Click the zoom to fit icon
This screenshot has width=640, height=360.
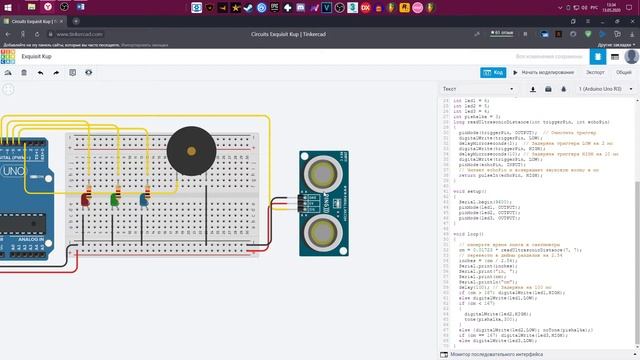(x=8, y=89)
